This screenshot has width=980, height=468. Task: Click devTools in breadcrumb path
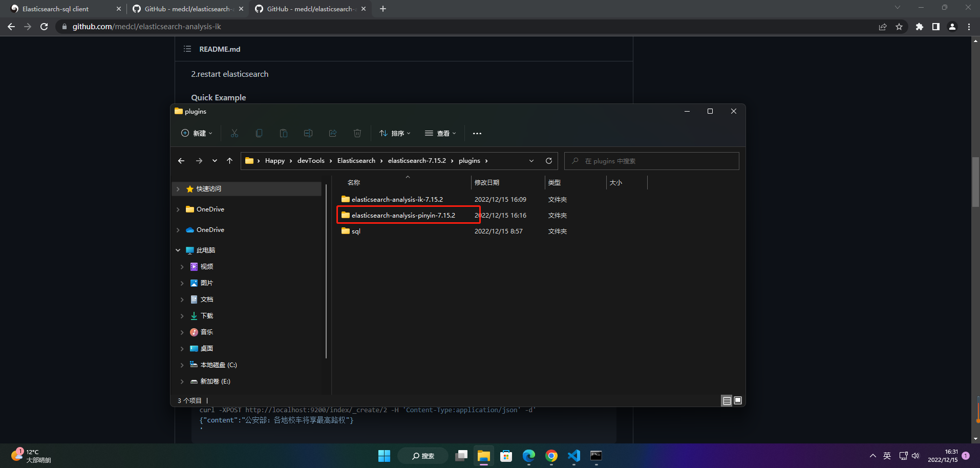pyautogui.click(x=311, y=161)
